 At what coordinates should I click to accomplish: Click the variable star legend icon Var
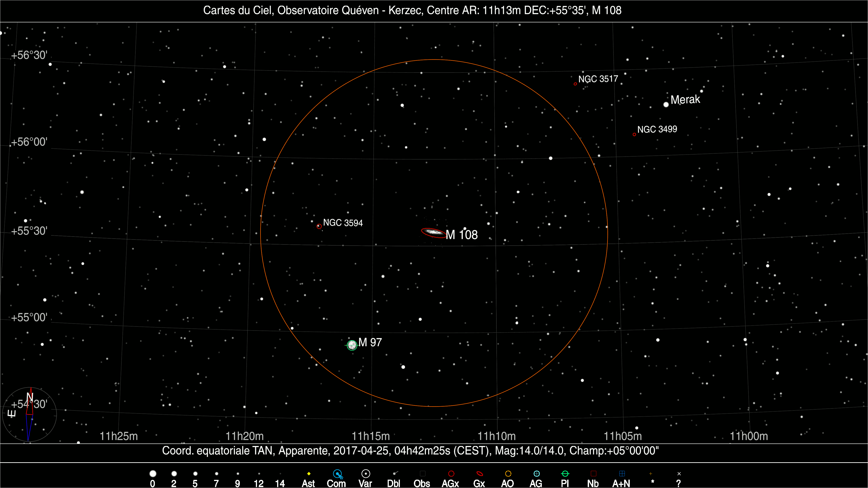(366, 474)
